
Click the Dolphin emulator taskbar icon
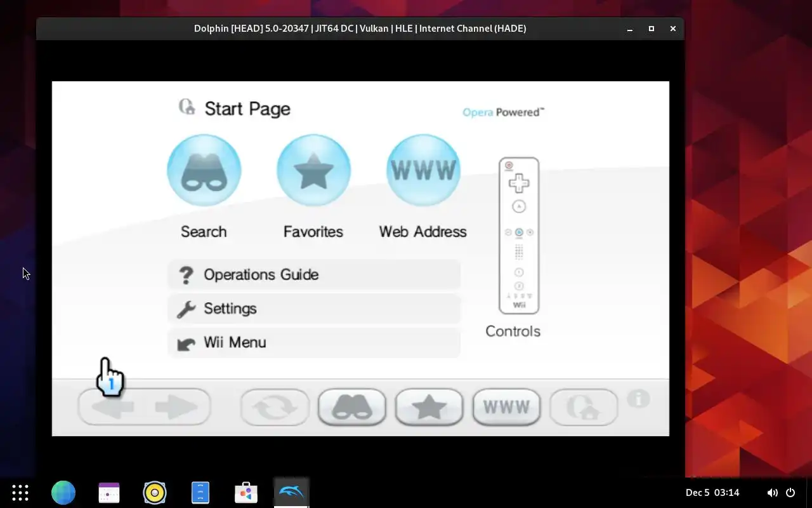click(x=292, y=492)
